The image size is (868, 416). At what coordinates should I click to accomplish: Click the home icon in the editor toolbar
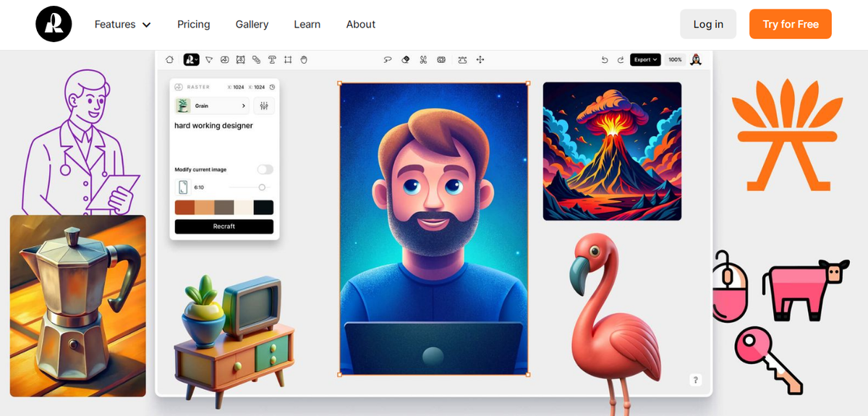[x=170, y=59]
